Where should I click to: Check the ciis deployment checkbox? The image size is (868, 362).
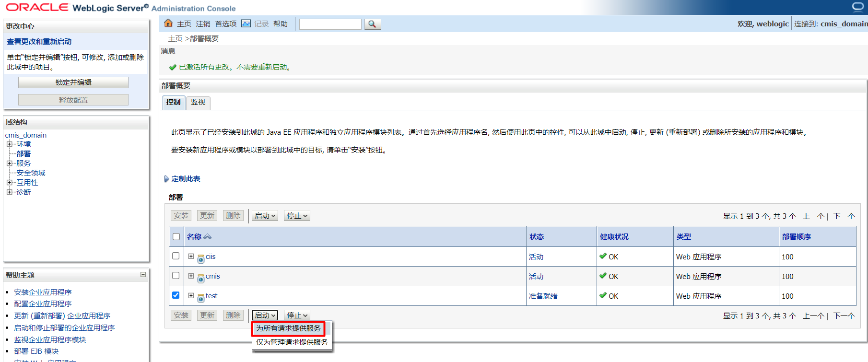pyautogui.click(x=176, y=256)
